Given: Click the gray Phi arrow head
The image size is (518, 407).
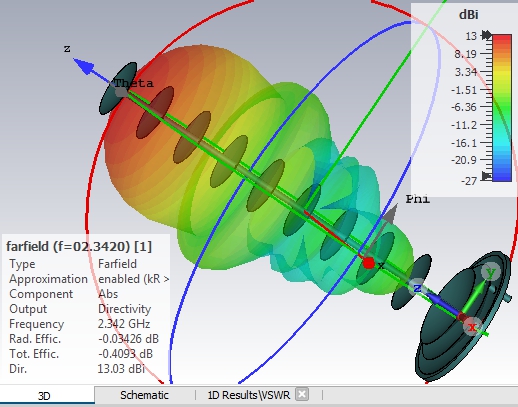Looking at the screenshot, I should (391, 212).
